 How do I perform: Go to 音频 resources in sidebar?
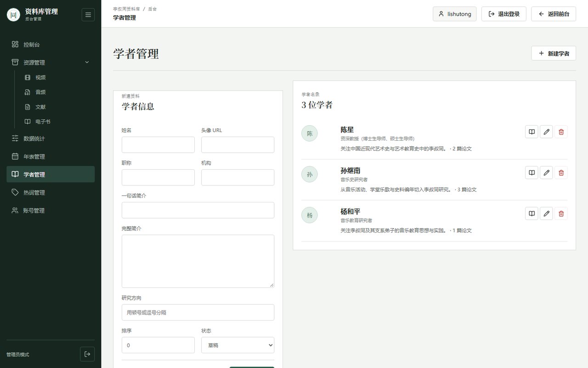coord(56,92)
